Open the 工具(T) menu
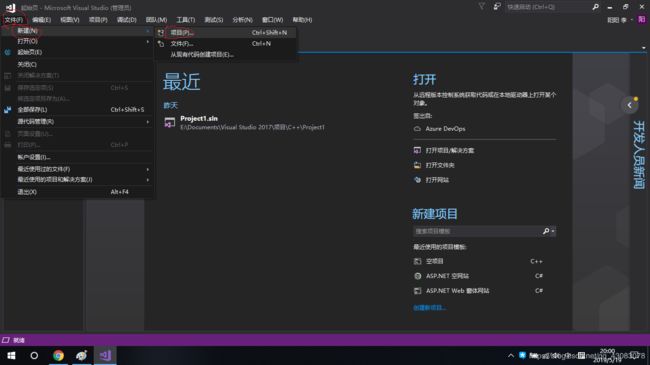The width and height of the screenshot is (650, 365). [x=185, y=20]
